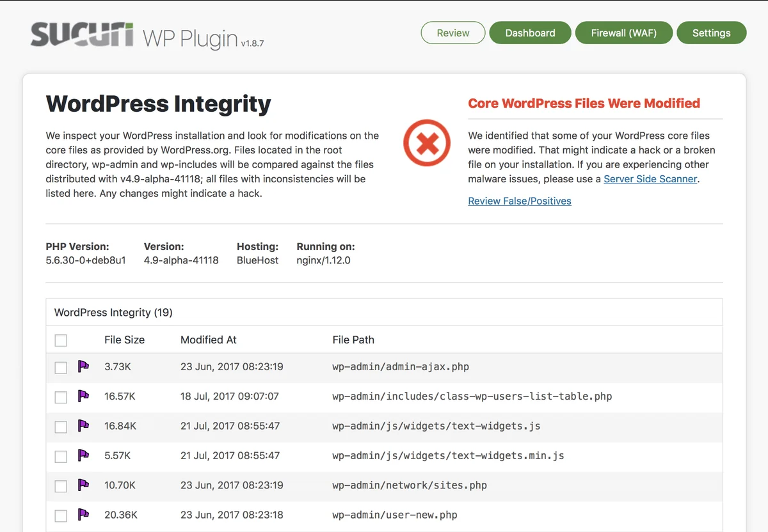Click the Modified At column header
The height and width of the screenshot is (532, 768).
click(208, 340)
